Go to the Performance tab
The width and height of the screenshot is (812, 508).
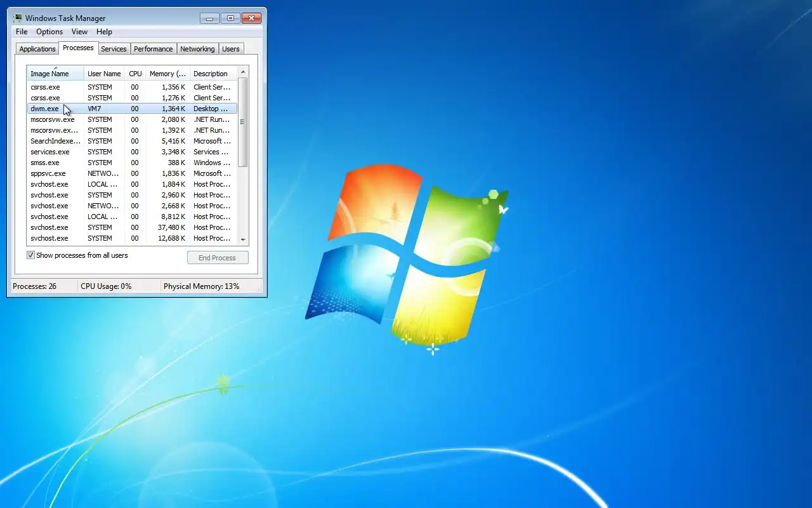(x=153, y=49)
